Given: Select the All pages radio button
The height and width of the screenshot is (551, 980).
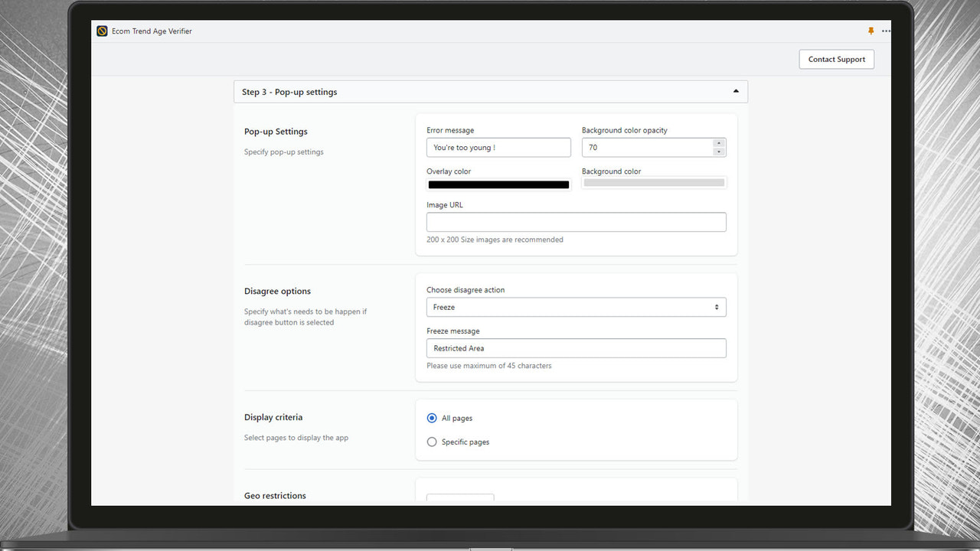Looking at the screenshot, I should [432, 418].
